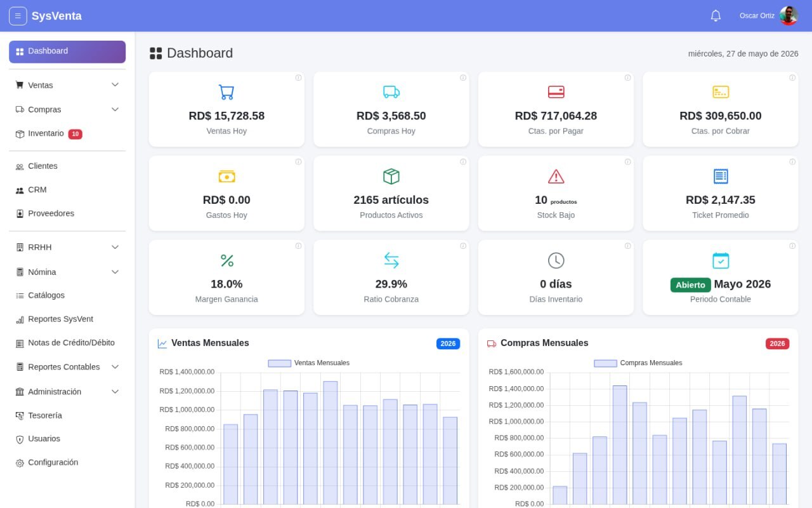The image size is (812, 508).
Task: Click the Oscar Ortiz username
Action: [x=757, y=16]
